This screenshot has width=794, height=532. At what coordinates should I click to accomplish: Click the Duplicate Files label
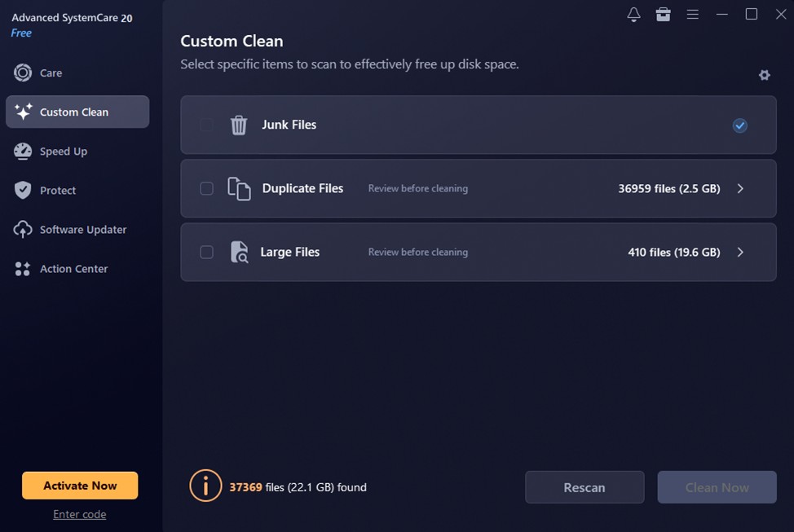point(302,188)
